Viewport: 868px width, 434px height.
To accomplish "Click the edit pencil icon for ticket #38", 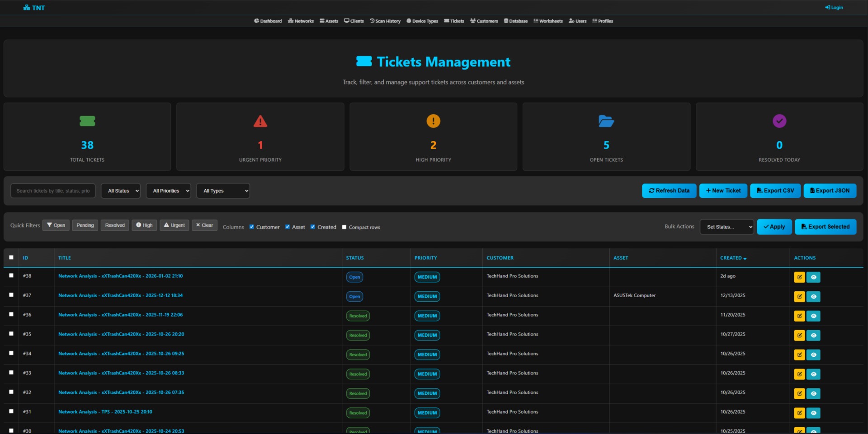I will click(799, 277).
